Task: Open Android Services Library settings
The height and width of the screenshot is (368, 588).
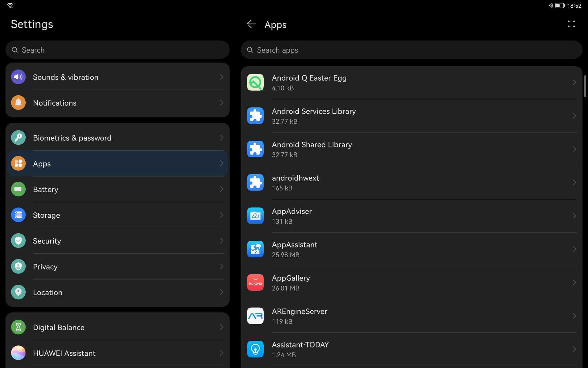Action: coord(411,115)
